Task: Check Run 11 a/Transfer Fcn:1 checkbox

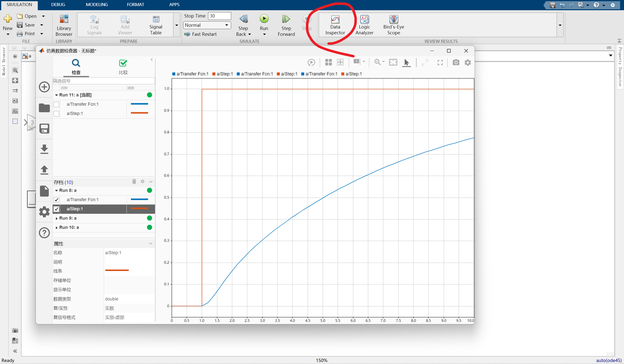Action: [x=57, y=104]
